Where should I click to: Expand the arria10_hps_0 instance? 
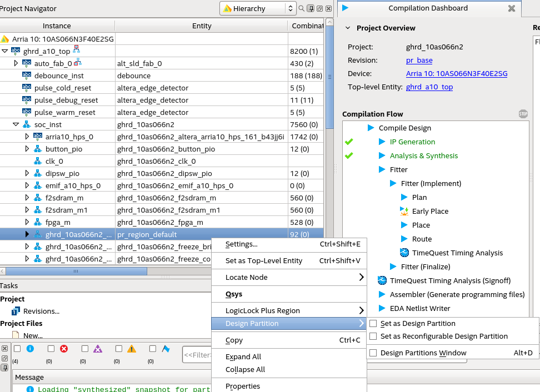point(27,137)
